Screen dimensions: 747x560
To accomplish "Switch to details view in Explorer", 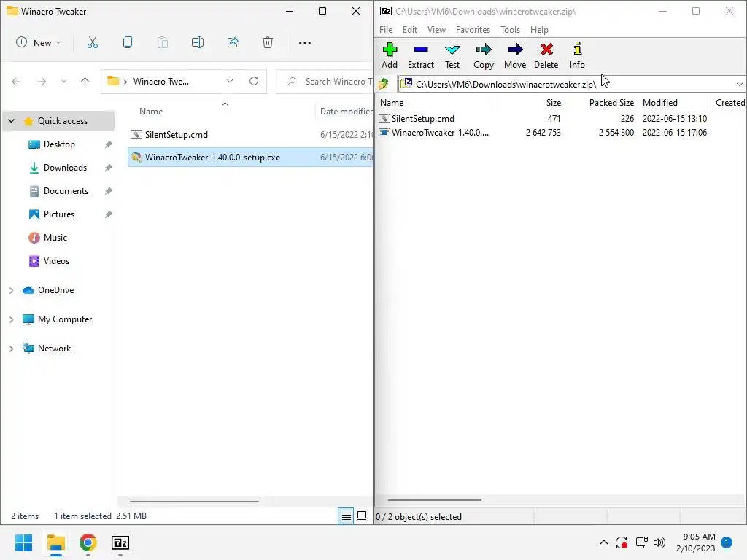I will (x=346, y=516).
